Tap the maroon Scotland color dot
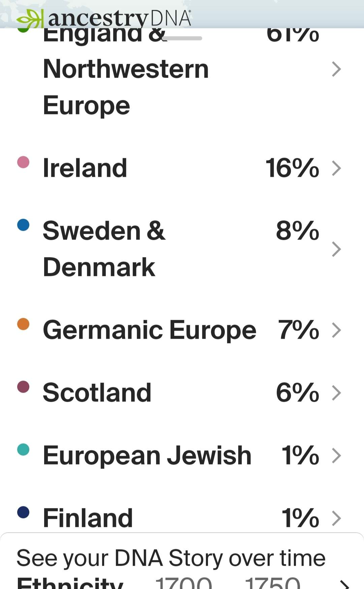This screenshot has height=589, width=364. pyautogui.click(x=23, y=387)
